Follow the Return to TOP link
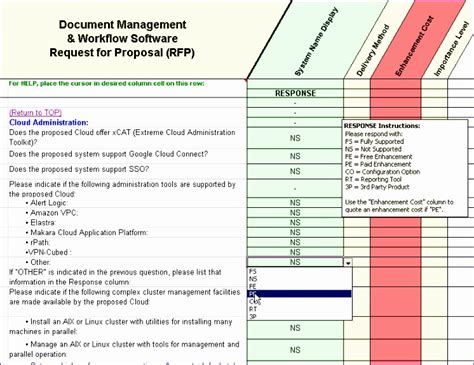Screen dimensions: 474x365 coord(35,113)
